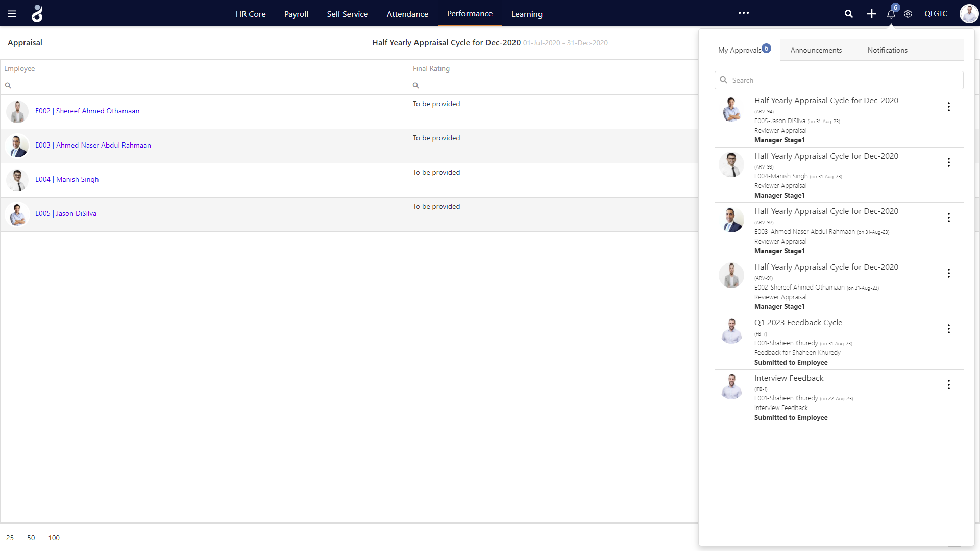Screen dimensions: 980x551
Task: Open the kebab menu for Jason DiSilva's approval
Action: 949,107
